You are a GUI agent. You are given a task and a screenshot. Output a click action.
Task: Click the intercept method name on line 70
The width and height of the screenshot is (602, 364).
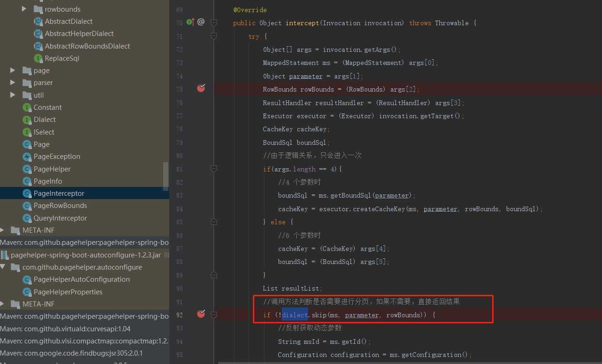point(302,23)
